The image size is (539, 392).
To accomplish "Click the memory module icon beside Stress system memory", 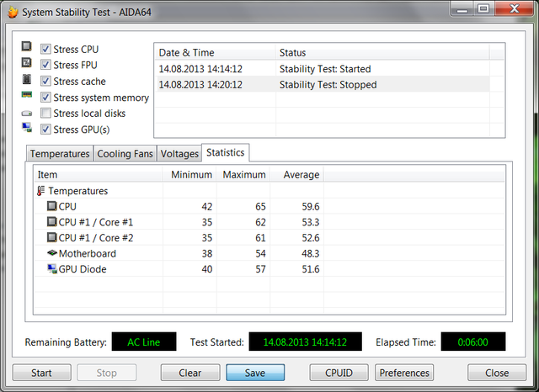I will (27, 97).
